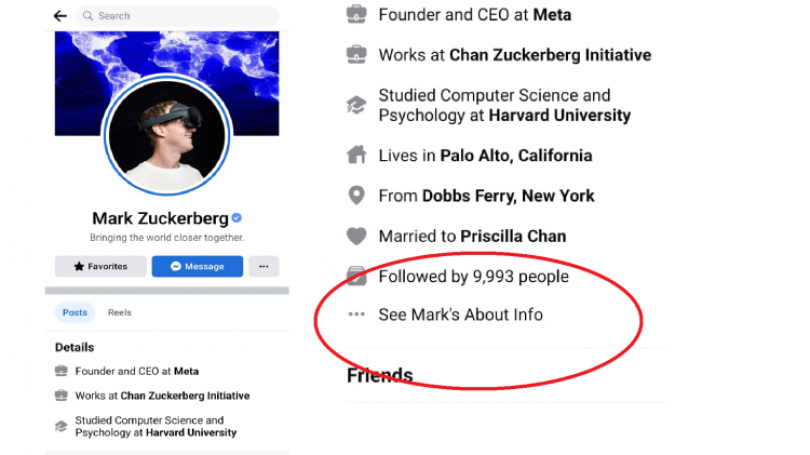Screen dimensions: 810x455
Task: Open the three-dot more options button
Action: pos(264,267)
